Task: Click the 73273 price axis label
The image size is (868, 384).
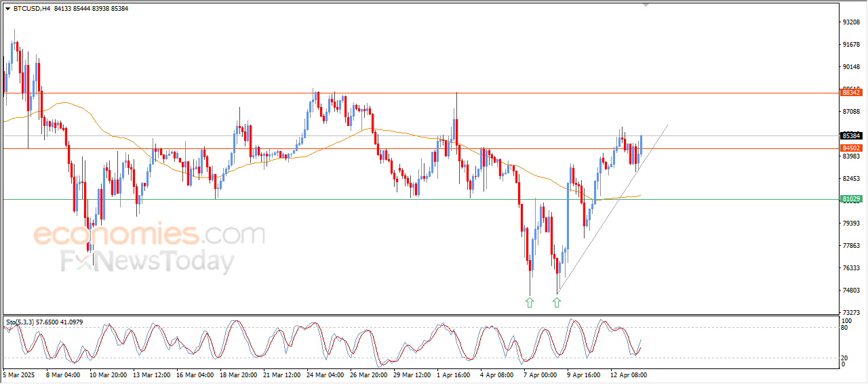Action: point(851,313)
